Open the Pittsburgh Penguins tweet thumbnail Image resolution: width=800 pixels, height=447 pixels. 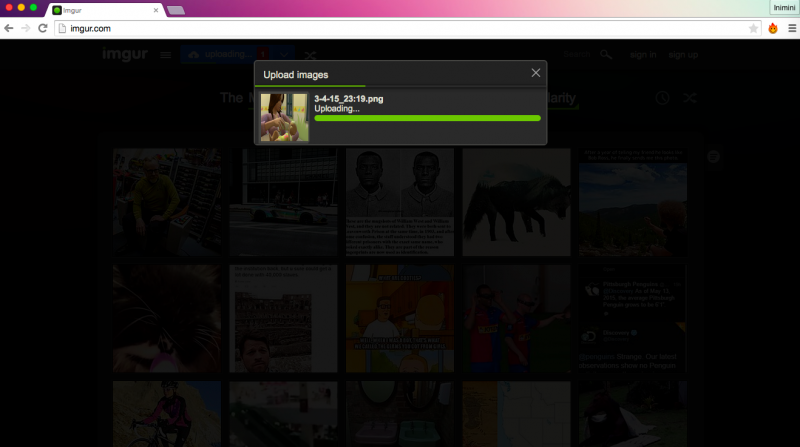pyautogui.click(x=633, y=318)
